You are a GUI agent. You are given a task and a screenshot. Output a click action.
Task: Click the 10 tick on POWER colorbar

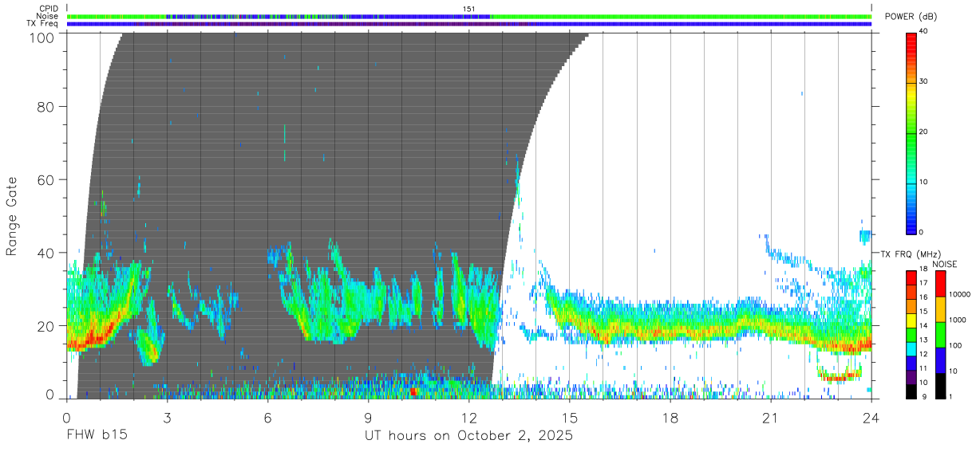[x=925, y=182]
